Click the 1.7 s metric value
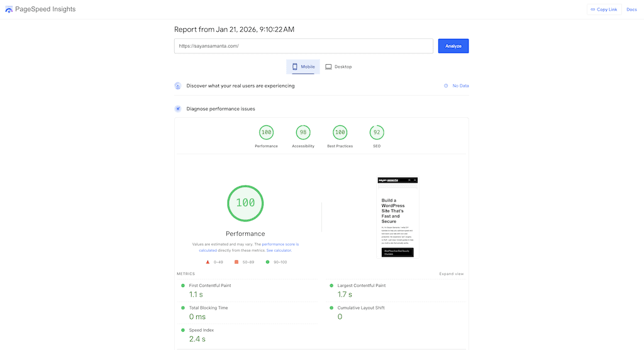Viewport: 644px width, 350px height. click(345, 295)
